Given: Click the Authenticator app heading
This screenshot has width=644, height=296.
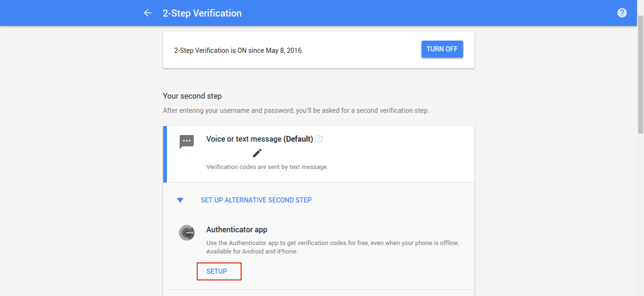Looking at the screenshot, I should [x=237, y=230].
